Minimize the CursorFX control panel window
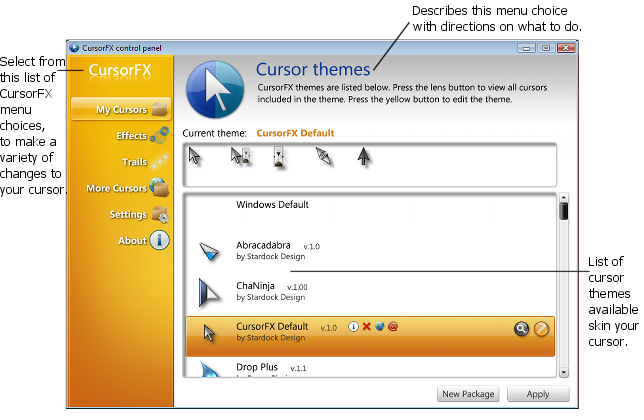Screen dimensions: 644x420 (x=526, y=48)
